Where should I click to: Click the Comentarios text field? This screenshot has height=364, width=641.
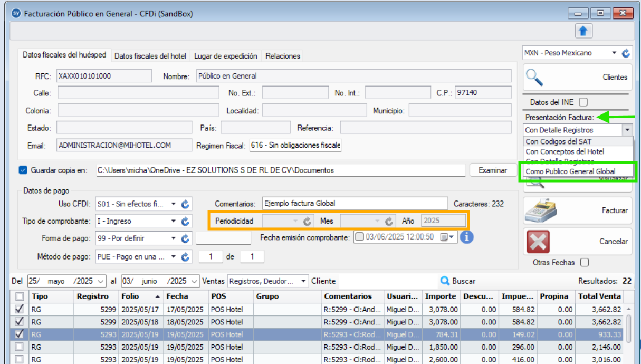355,203
